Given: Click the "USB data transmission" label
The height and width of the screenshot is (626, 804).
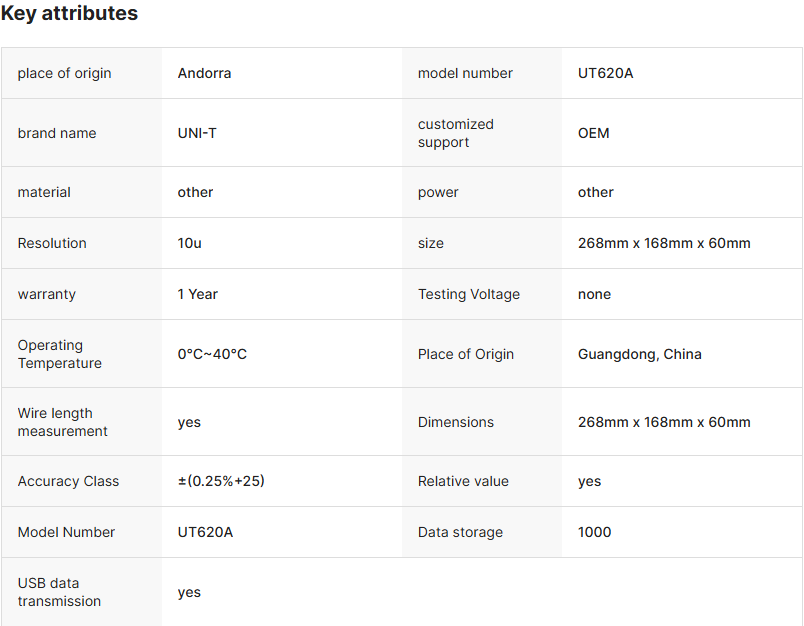Looking at the screenshot, I should [x=59, y=592].
